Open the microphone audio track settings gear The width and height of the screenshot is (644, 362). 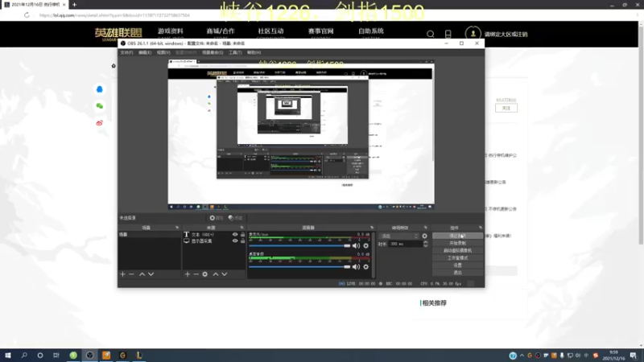[366, 246]
